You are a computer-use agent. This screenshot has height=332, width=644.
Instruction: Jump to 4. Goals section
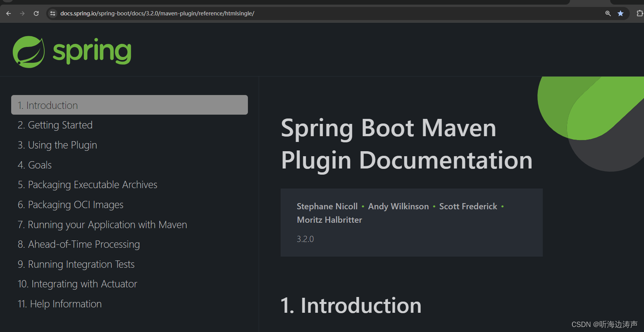pyautogui.click(x=35, y=165)
